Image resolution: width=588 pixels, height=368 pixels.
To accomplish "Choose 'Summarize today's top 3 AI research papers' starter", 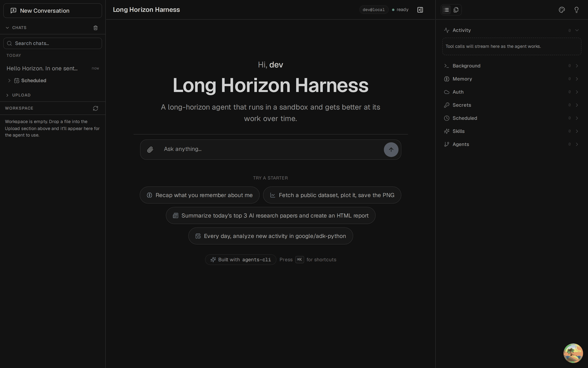I will 270,216.
